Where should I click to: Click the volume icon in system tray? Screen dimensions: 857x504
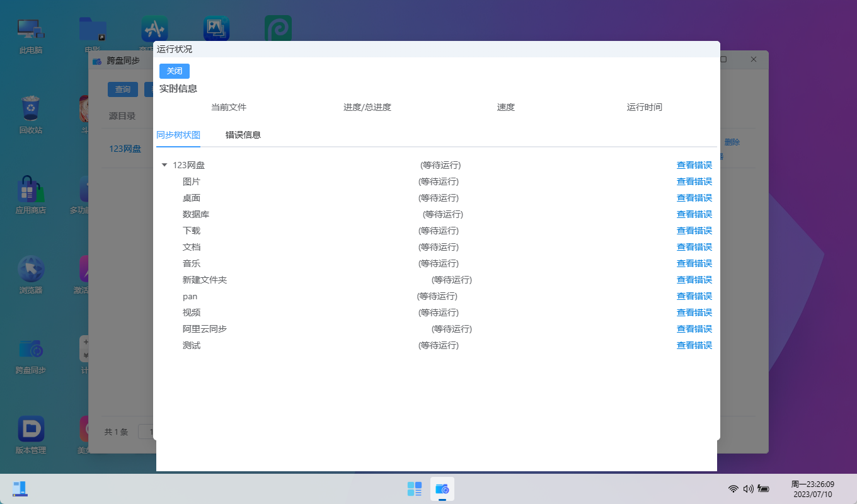749,488
